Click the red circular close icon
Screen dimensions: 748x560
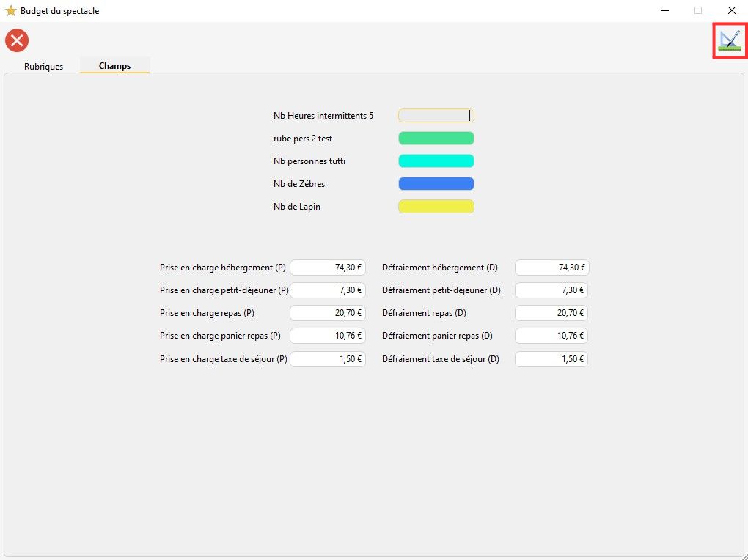pos(17,40)
